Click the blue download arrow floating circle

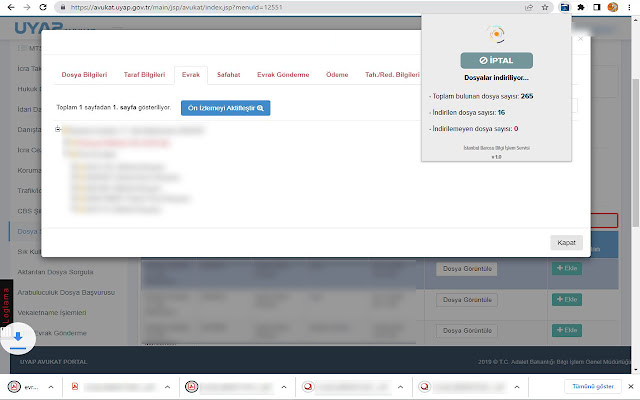tap(18, 338)
